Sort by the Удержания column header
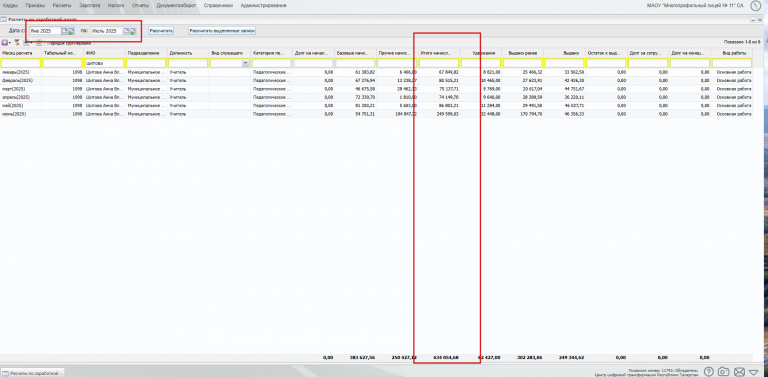This screenshot has width=768, height=377. (x=480, y=52)
